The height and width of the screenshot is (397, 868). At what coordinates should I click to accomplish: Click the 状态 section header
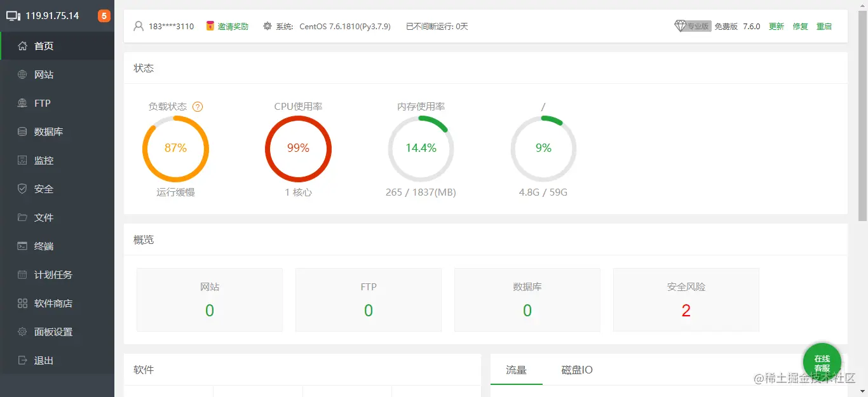coord(144,68)
